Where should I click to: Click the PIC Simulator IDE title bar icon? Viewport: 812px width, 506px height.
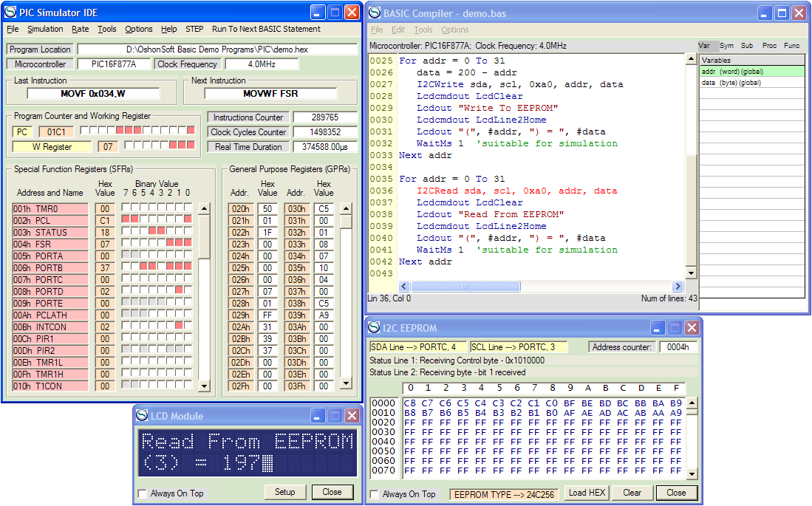[10, 12]
